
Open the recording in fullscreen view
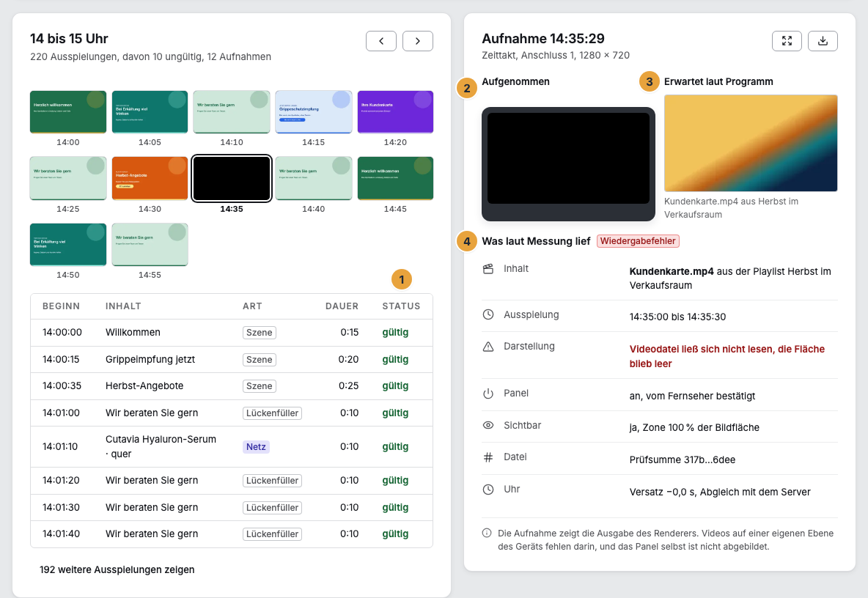787,41
